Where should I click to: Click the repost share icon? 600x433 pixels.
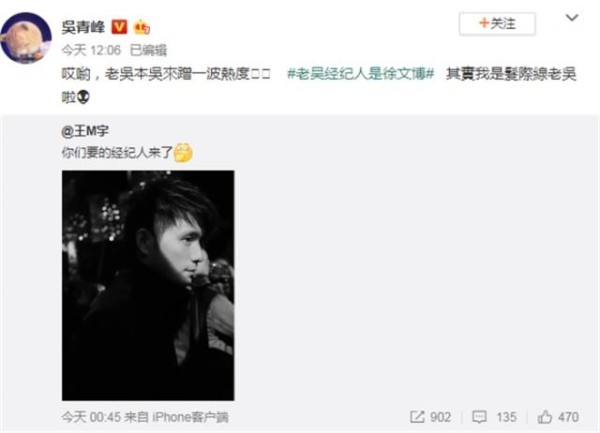[417, 417]
